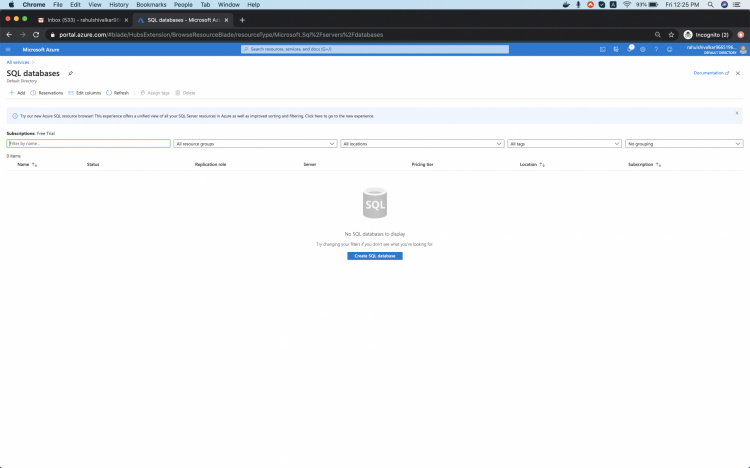Image resolution: width=750 pixels, height=468 pixels.
Task: Click the Refresh toolbar icon
Action: click(118, 93)
